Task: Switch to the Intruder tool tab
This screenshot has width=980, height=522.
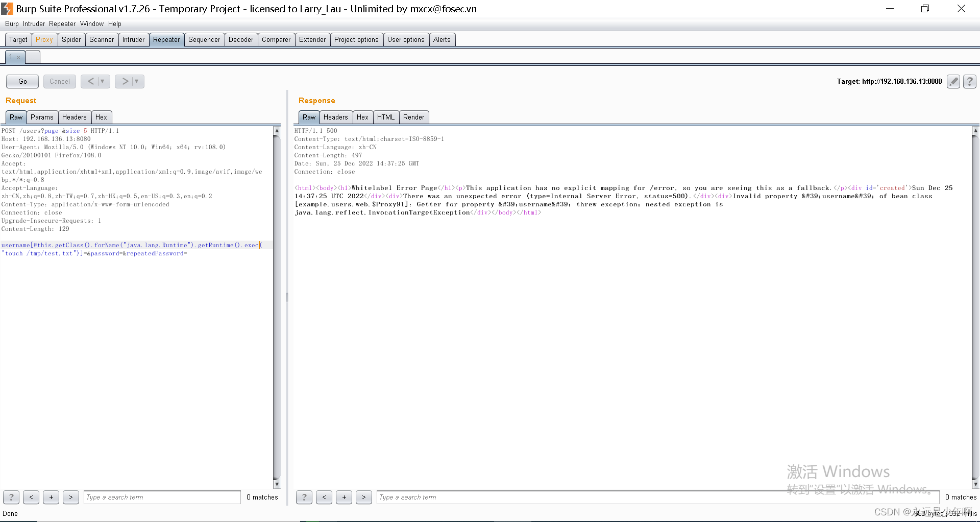Action: (x=134, y=39)
